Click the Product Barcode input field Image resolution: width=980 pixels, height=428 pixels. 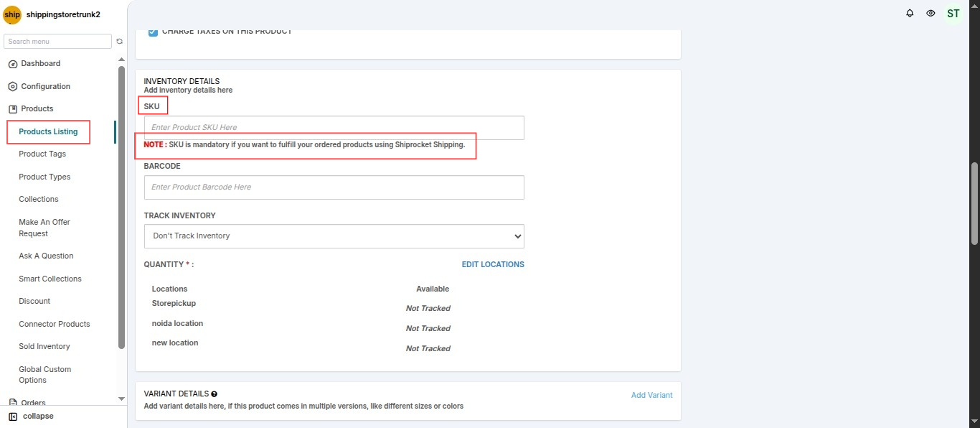pos(334,187)
